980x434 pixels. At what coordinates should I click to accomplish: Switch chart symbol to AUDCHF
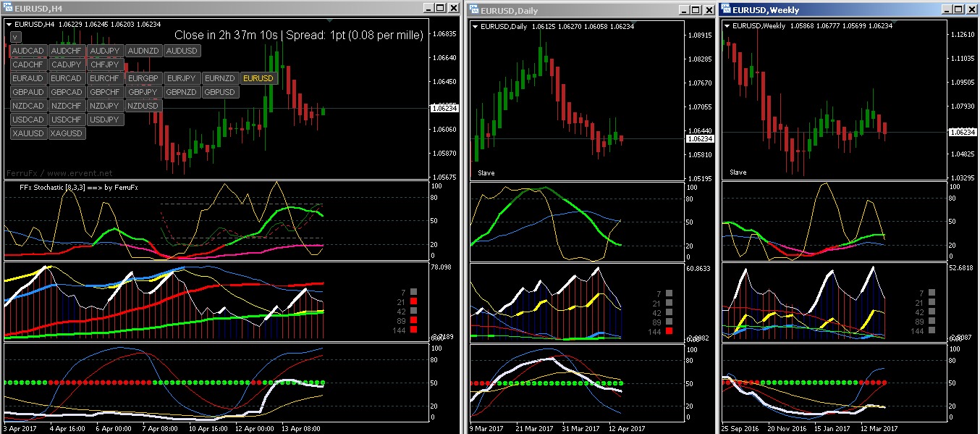pos(67,51)
